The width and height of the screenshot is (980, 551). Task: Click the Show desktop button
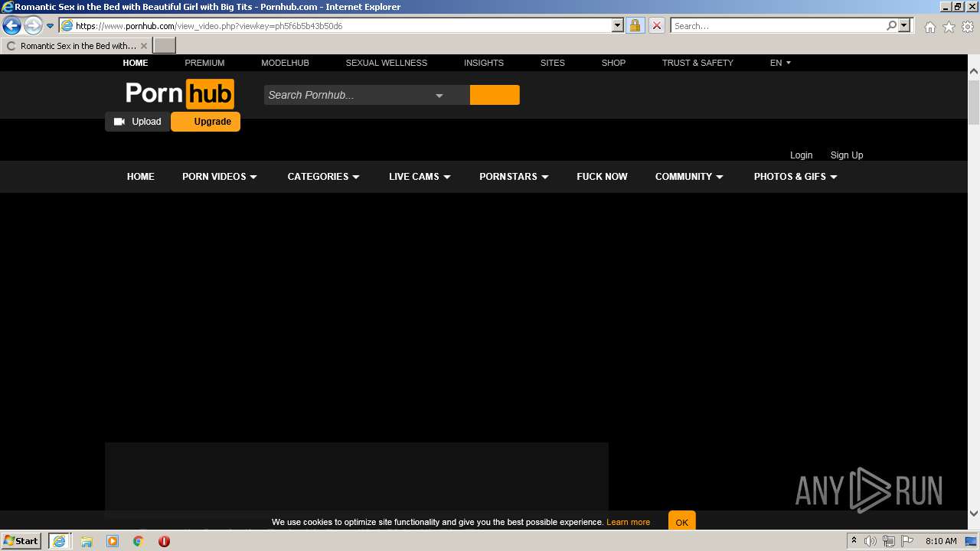coord(971,541)
